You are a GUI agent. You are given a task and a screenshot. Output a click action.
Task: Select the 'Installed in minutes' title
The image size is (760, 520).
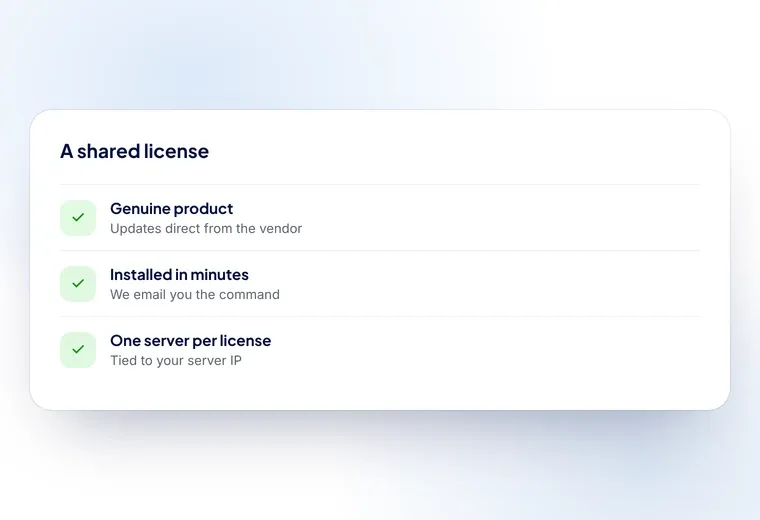pyautogui.click(x=179, y=275)
